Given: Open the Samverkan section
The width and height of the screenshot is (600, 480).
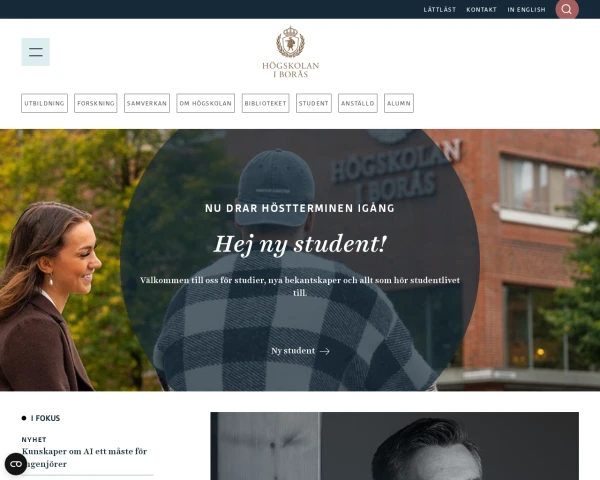Looking at the screenshot, I should (147, 103).
